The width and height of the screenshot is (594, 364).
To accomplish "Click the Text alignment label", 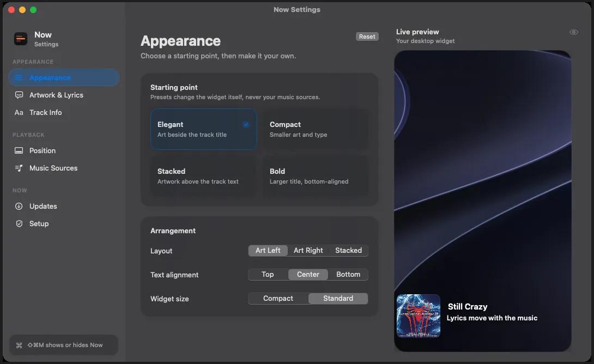I will pyautogui.click(x=174, y=275).
